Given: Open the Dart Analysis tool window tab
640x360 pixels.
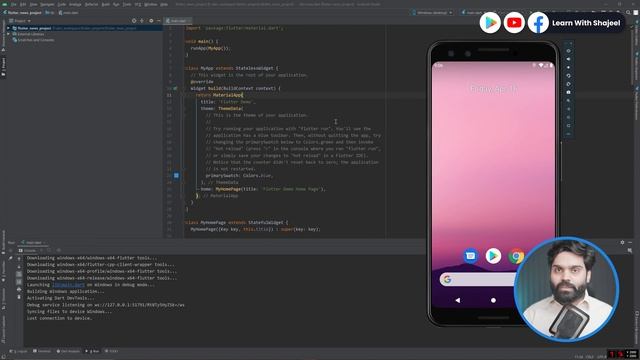Looking at the screenshot, I should [69, 351].
